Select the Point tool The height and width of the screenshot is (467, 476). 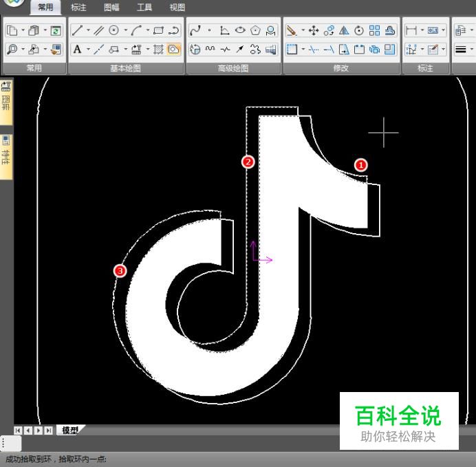[210, 31]
